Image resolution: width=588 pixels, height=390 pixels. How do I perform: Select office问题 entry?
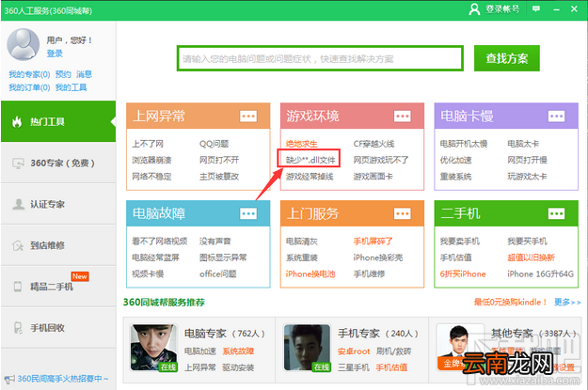[218, 273]
